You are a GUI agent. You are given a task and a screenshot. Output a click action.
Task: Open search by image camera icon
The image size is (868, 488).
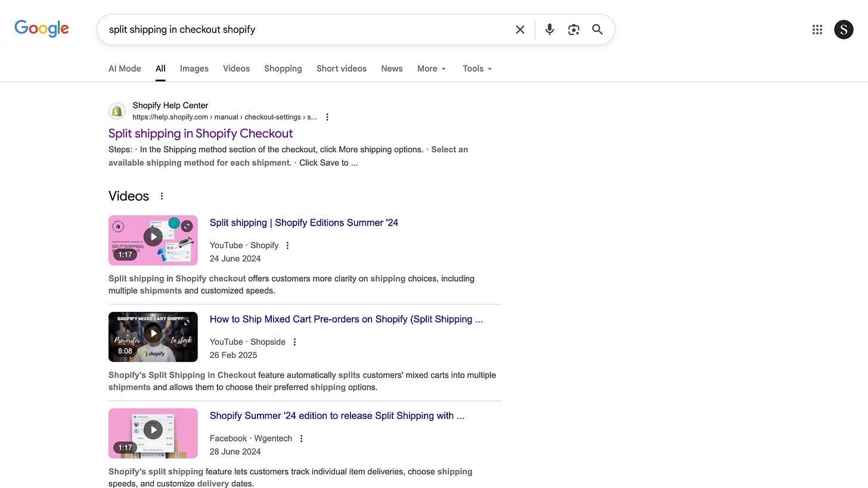click(573, 29)
